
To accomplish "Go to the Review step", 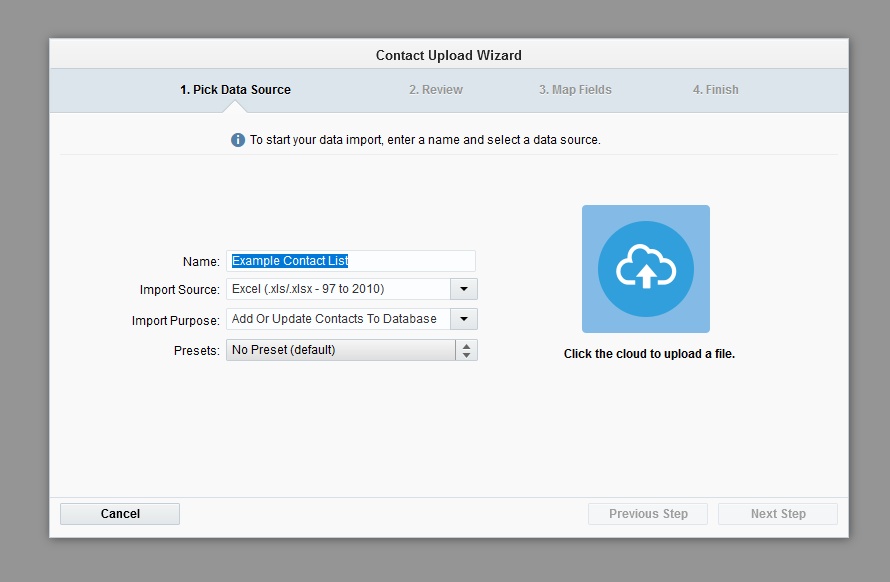I will click(x=436, y=90).
